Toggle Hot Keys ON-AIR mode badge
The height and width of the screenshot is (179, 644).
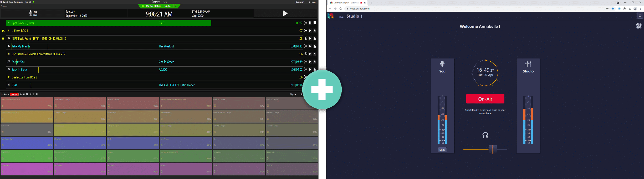14,94
